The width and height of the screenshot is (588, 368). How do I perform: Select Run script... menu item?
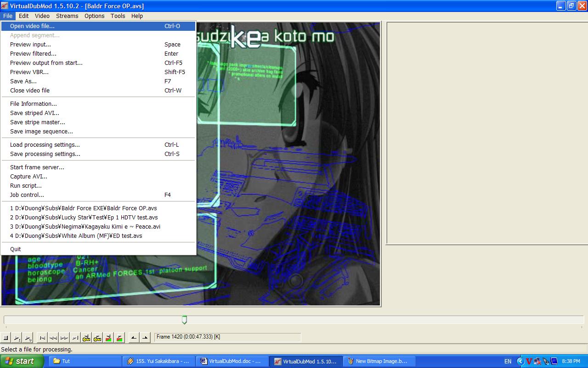98,186
